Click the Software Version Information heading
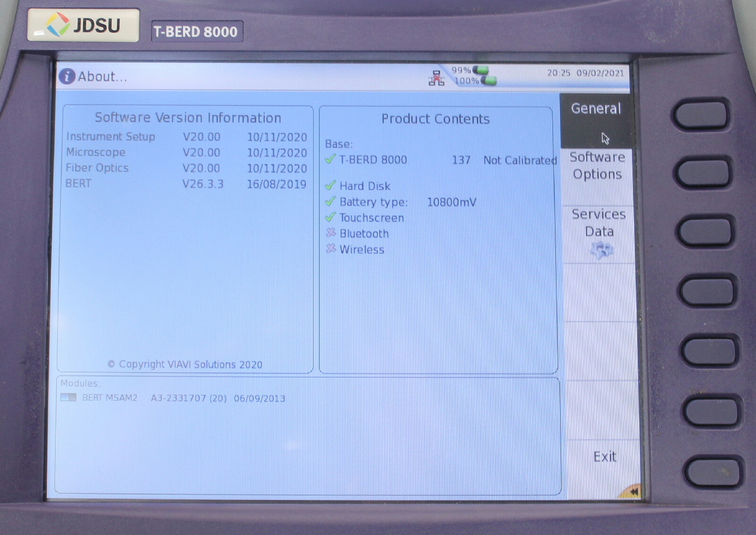The height and width of the screenshot is (535, 756). pos(188,118)
